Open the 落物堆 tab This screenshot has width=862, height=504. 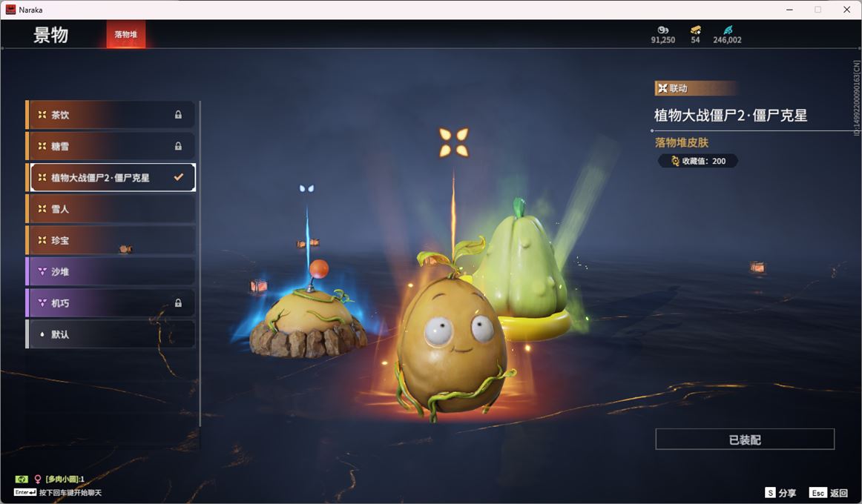click(126, 34)
